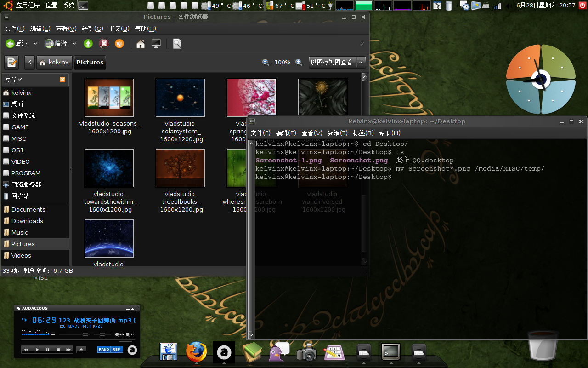Screen dimensions: 588x368
Task: Select 文件系统 in places sidebar
Action: 36,115
